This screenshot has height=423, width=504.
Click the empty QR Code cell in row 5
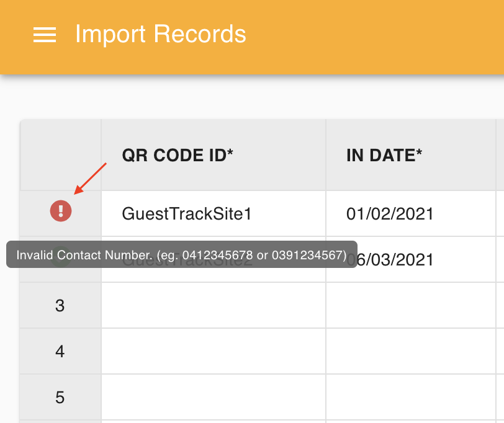pyautogui.click(x=213, y=397)
